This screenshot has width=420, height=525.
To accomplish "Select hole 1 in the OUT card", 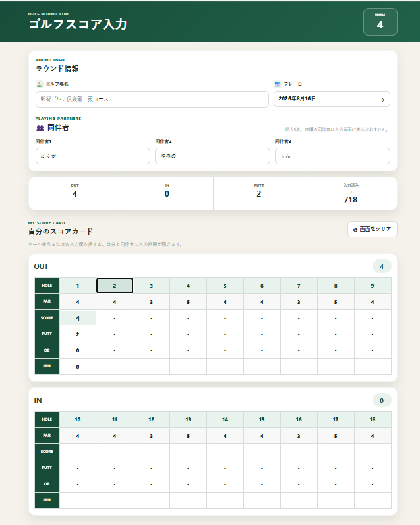I will coord(78,286).
